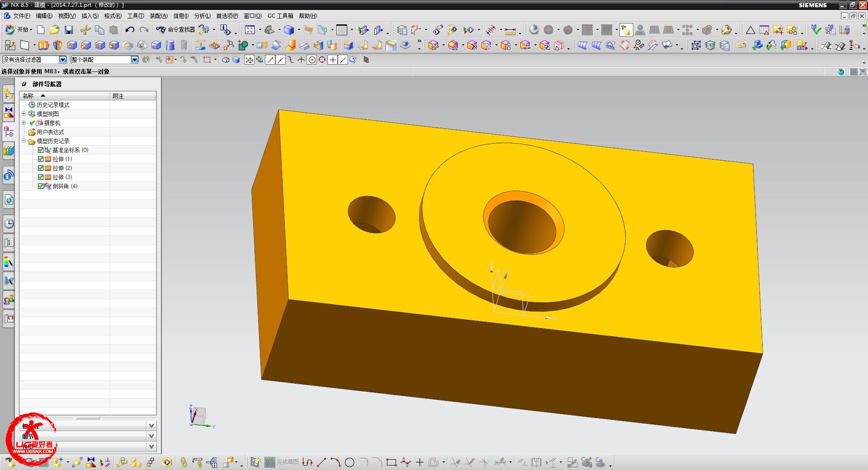Viewport: 868px width, 470px height.
Task: Toggle the end point snap button
Action: (x=270, y=60)
